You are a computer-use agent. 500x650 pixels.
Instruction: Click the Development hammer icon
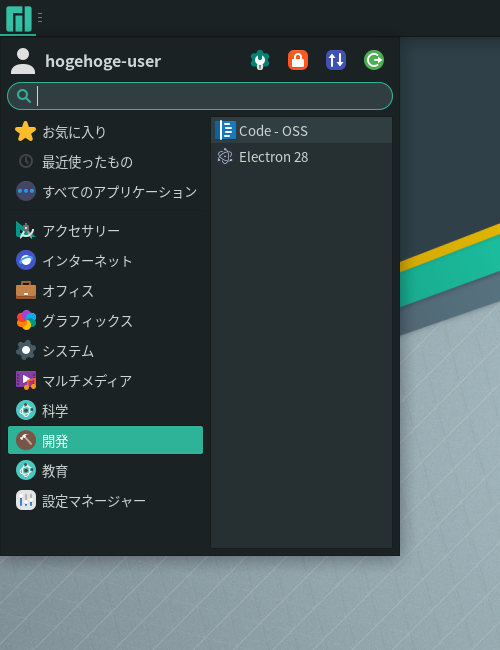pyautogui.click(x=26, y=440)
